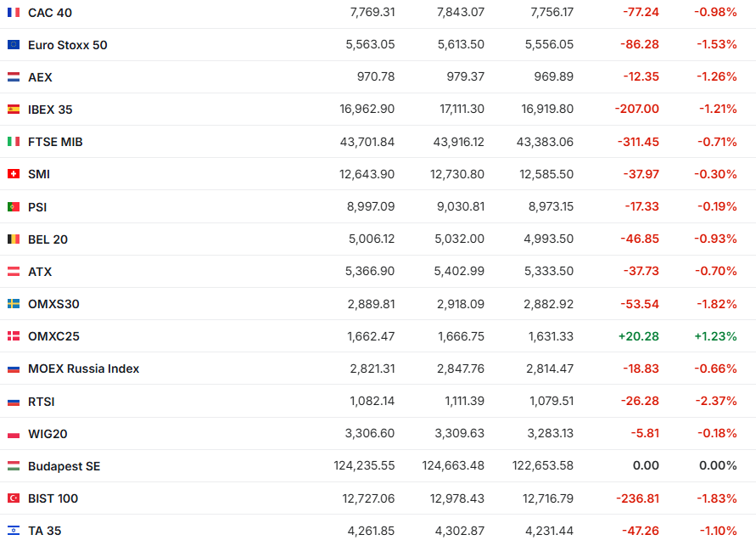This screenshot has height=546, width=756.
Task: Click the Spain flag icon beside IBEX 35
Action: [x=14, y=110]
